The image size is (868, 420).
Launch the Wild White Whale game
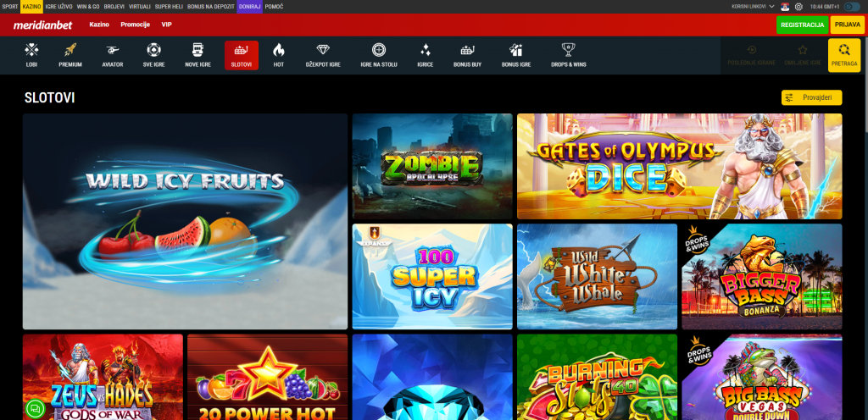(x=597, y=276)
